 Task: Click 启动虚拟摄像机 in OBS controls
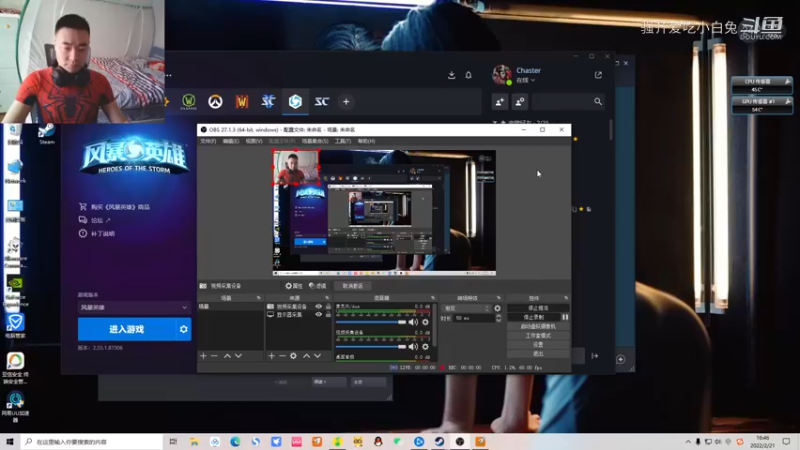pos(538,326)
